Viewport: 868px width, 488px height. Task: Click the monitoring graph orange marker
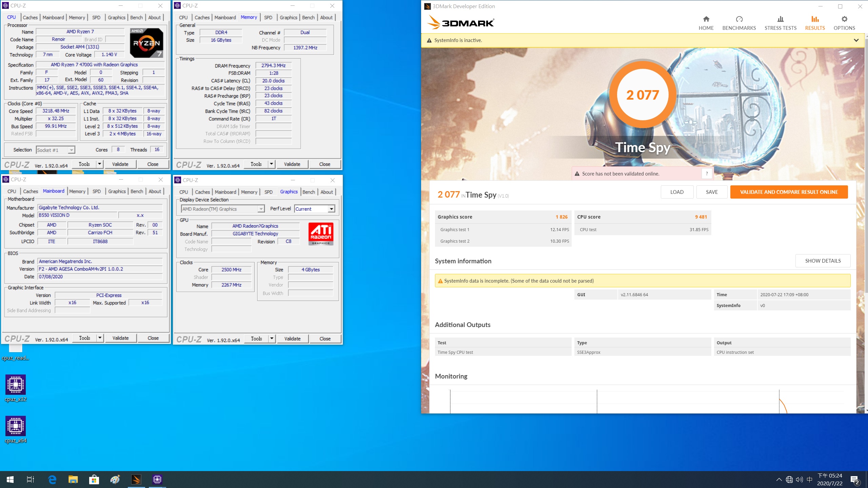[783, 406]
